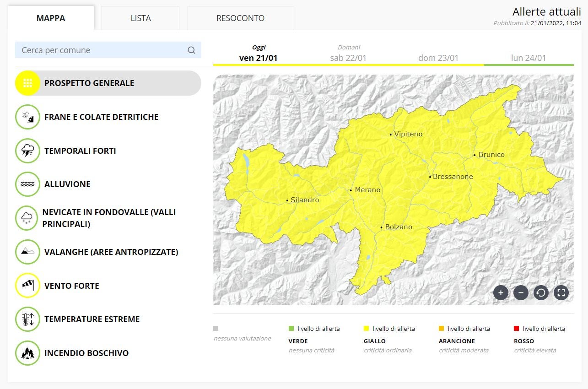This screenshot has height=389, width=588.
Task: Switch to the LISTA tab
Action: pyautogui.click(x=140, y=18)
